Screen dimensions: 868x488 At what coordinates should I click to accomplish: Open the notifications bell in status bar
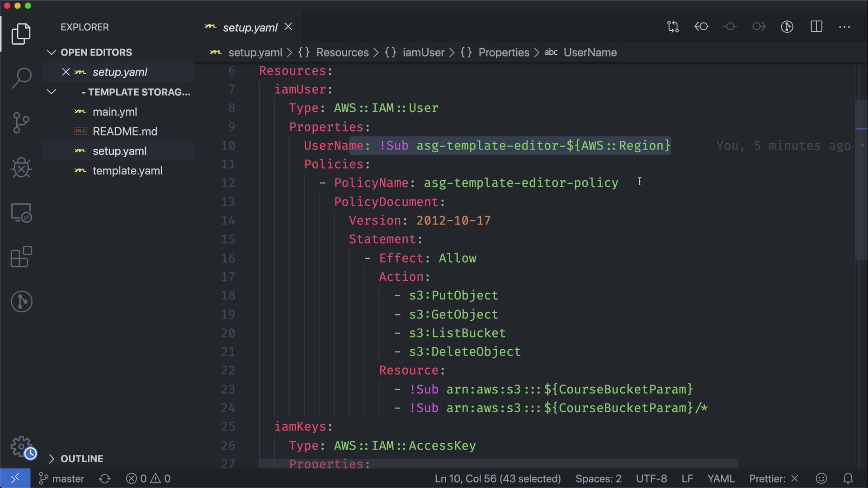click(848, 479)
